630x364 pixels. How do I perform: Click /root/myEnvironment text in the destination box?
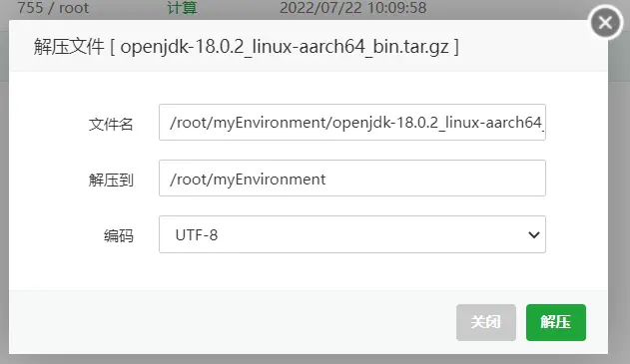[248, 180]
